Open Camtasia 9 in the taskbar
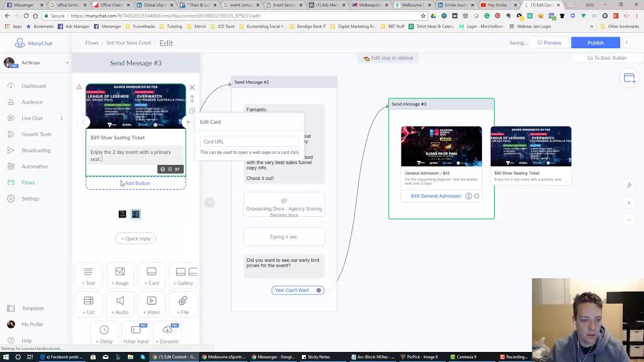The image size is (644, 362). pyautogui.click(x=463, y=357)
